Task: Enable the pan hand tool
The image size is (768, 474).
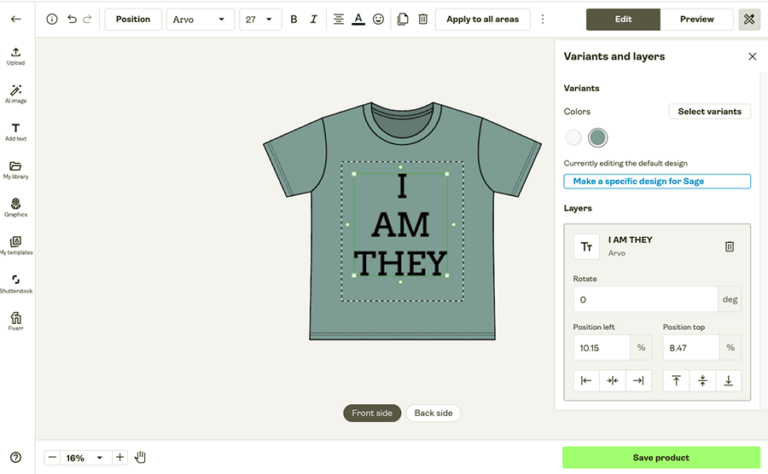Action: [140, 457]
